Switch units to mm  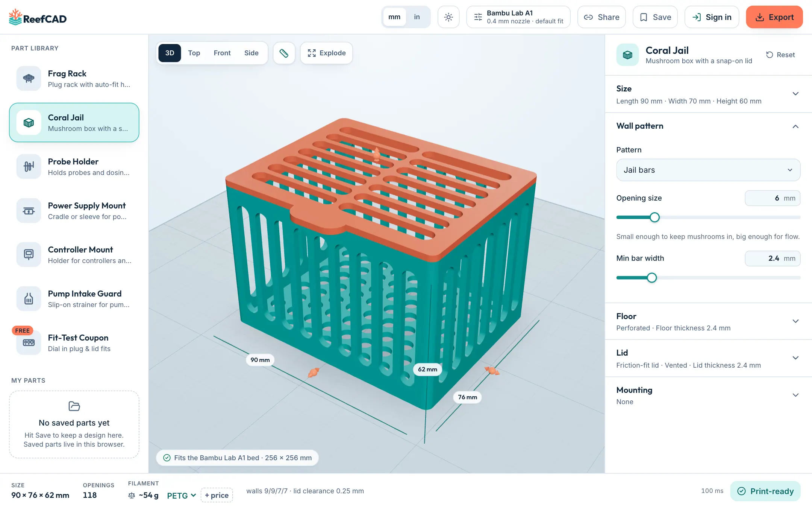394,17
